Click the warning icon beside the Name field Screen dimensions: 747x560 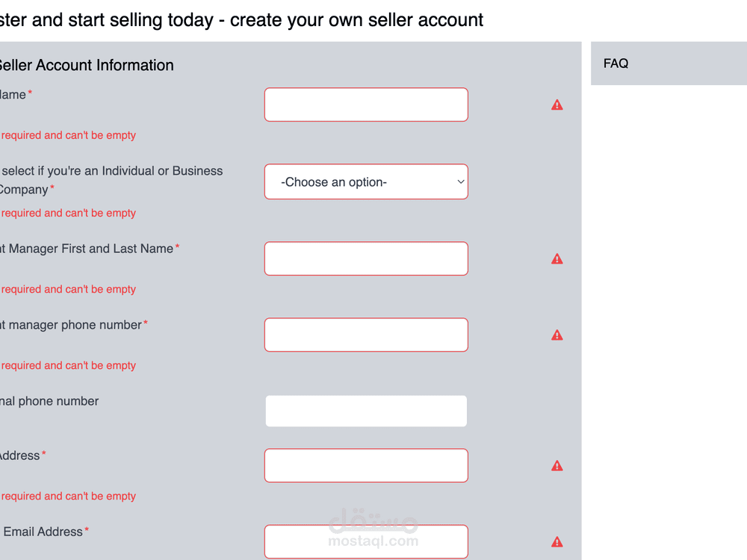pyautogui.click(x=557, y=105)
